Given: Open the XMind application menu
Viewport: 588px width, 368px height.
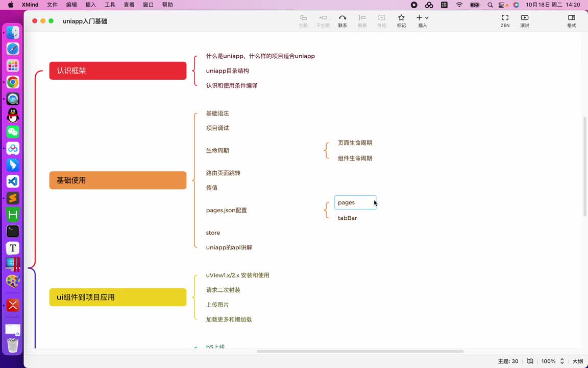Looking at the screenshot, I should click(30, 5).
